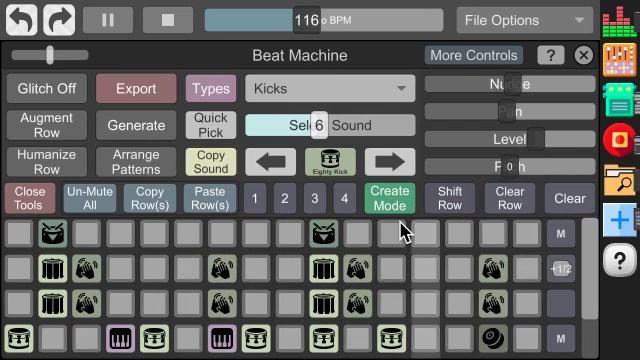Undo the last action
The image size is (640, 360).
[x=21, y=20]
